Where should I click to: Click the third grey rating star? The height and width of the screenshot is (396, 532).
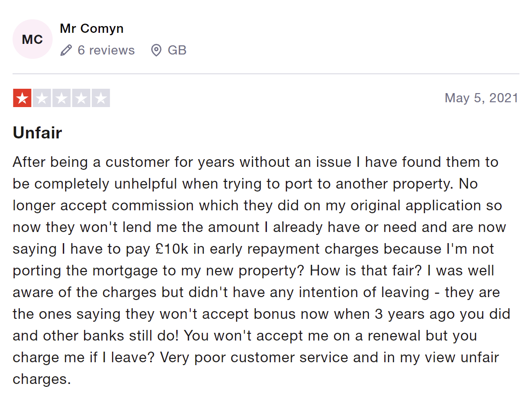pos(62,98)
